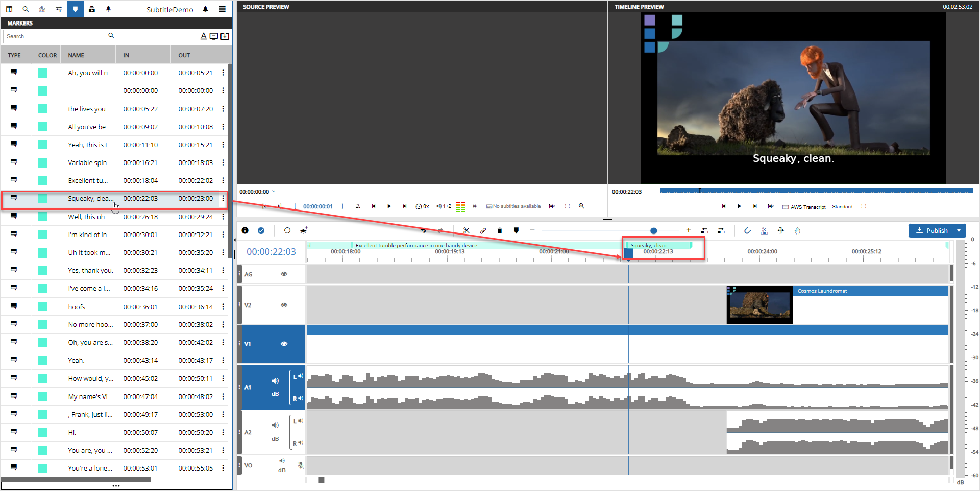Click the scissors cut tool

pyautogui.click(x=466, y=231)
